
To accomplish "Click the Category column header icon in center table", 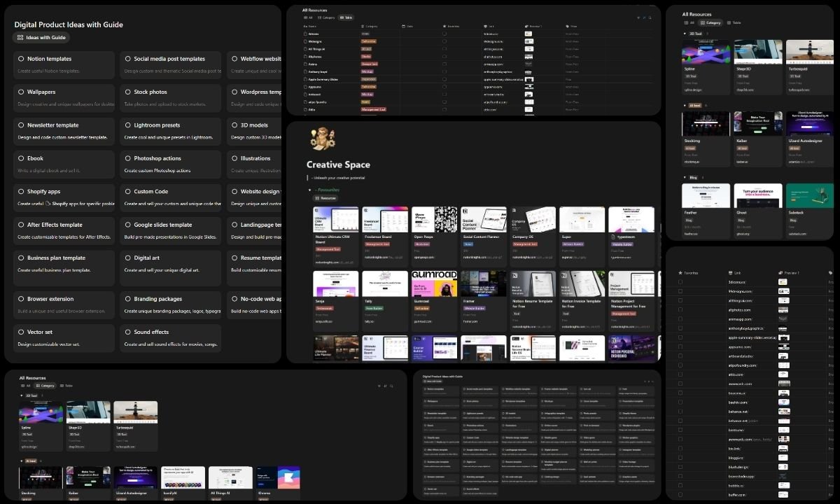I will pos(363,26).
